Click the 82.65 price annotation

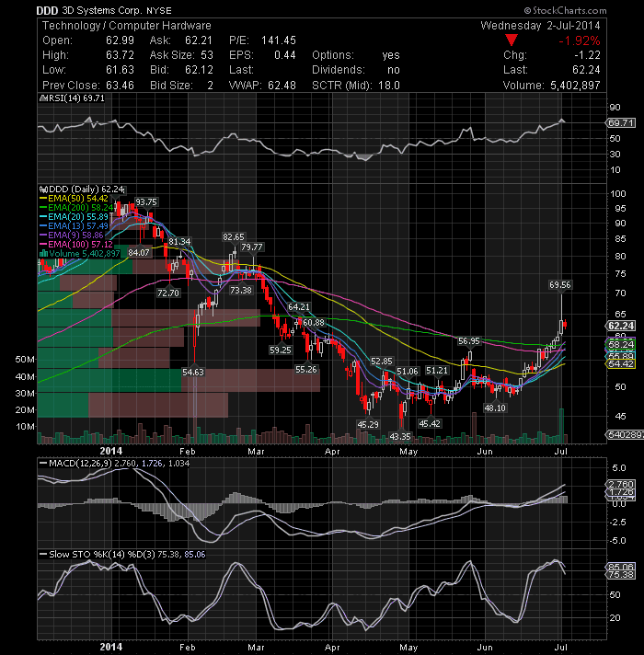point(234,236)
